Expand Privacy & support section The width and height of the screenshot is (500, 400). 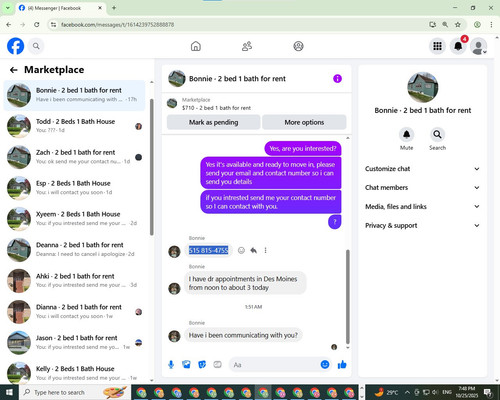click(422, 225)
